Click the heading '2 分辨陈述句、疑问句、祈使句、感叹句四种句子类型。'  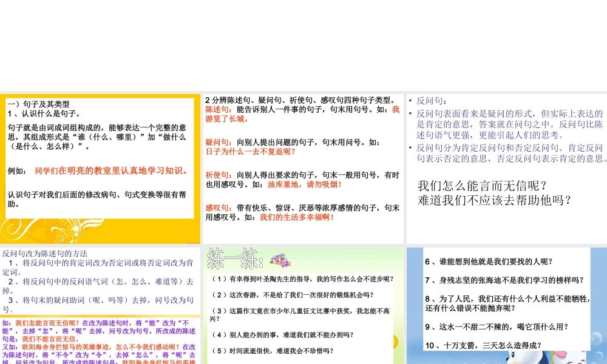coord(300,100)
